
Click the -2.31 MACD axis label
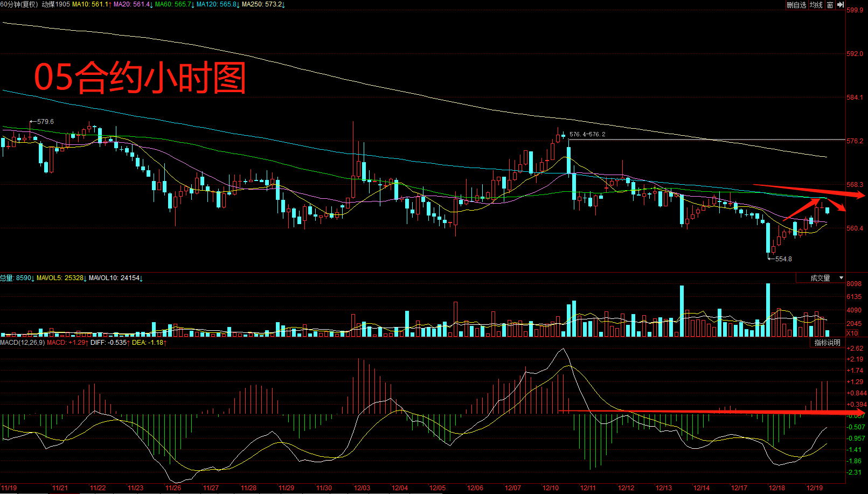tap(855, 472)
